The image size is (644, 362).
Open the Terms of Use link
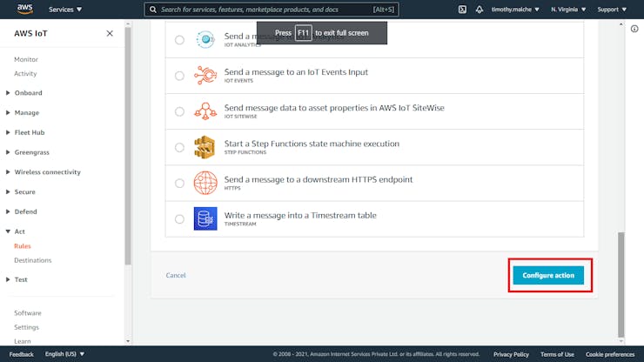tap(557, 354)
